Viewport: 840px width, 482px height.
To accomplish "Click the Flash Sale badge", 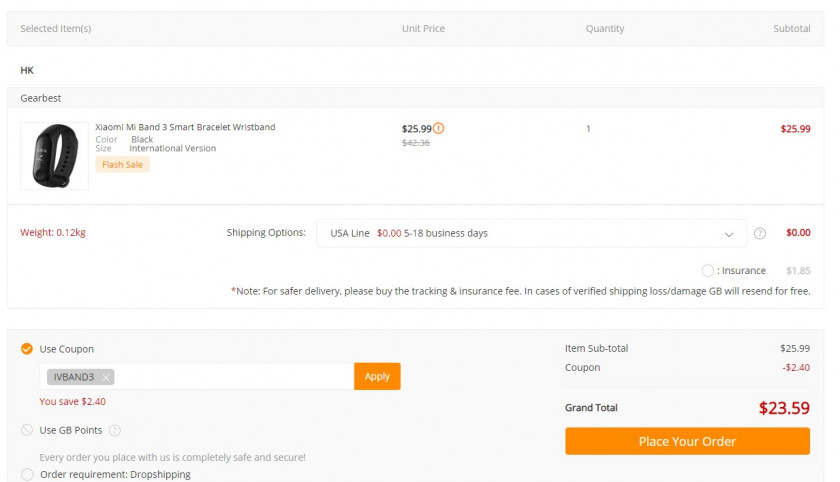I will tap(122, 164).
